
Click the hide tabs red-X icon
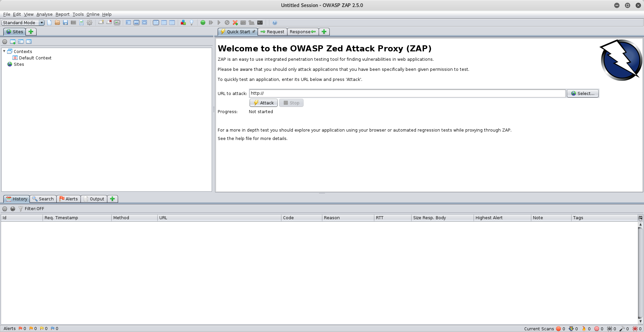point(109,22)
